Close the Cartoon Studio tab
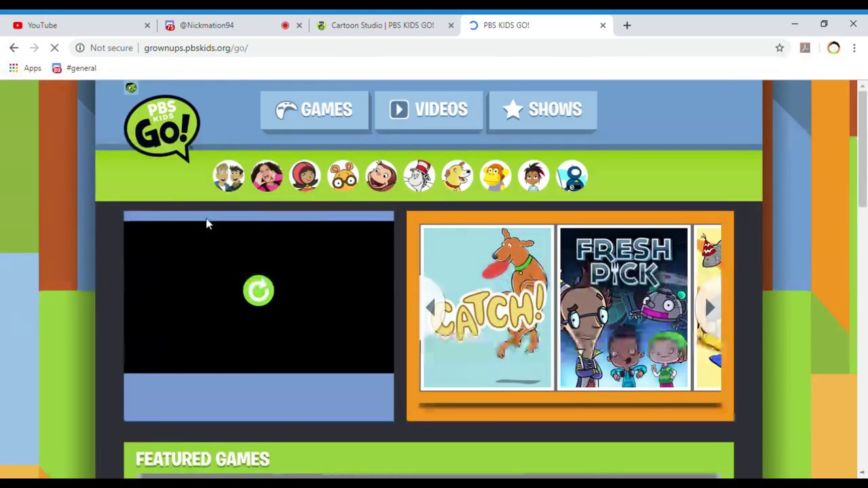Viewport: 868px width, 488px height. point(451,25)
